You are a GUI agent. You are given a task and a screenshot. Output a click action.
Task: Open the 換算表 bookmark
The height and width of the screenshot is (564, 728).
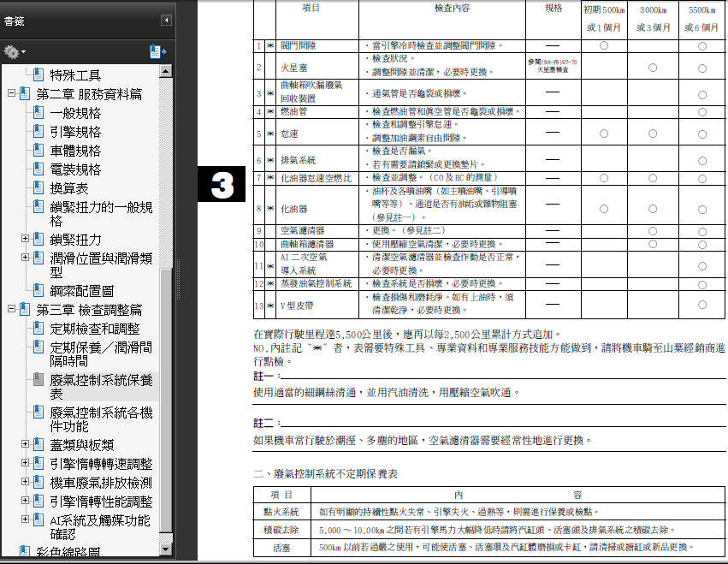69,188
